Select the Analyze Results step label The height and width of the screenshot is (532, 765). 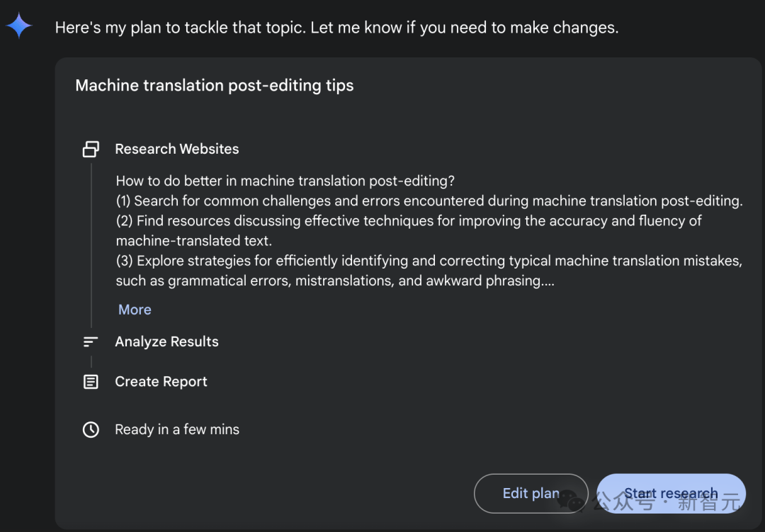pyautogui.click(x=166, y=341)
